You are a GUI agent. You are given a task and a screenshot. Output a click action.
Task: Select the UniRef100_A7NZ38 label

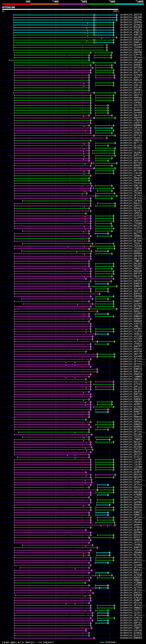point(131,30)
